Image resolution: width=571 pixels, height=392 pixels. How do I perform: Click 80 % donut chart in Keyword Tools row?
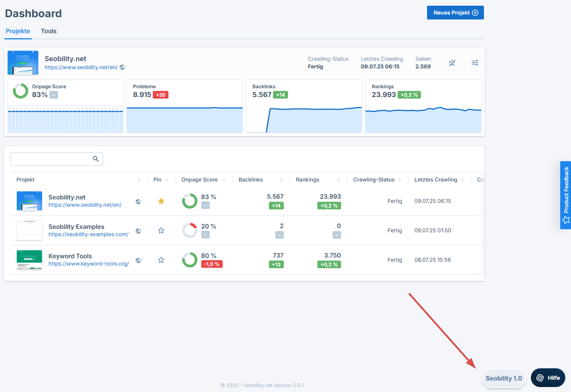point(190,260)
